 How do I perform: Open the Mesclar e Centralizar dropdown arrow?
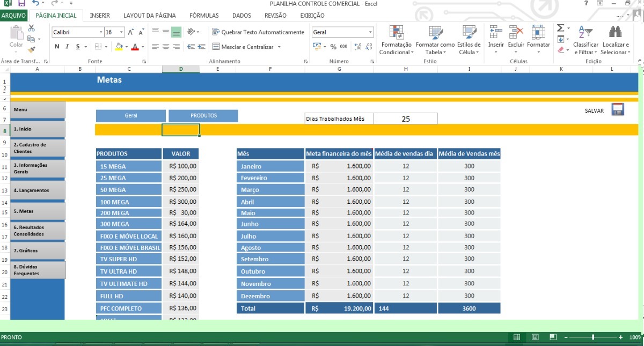(279, 47)
